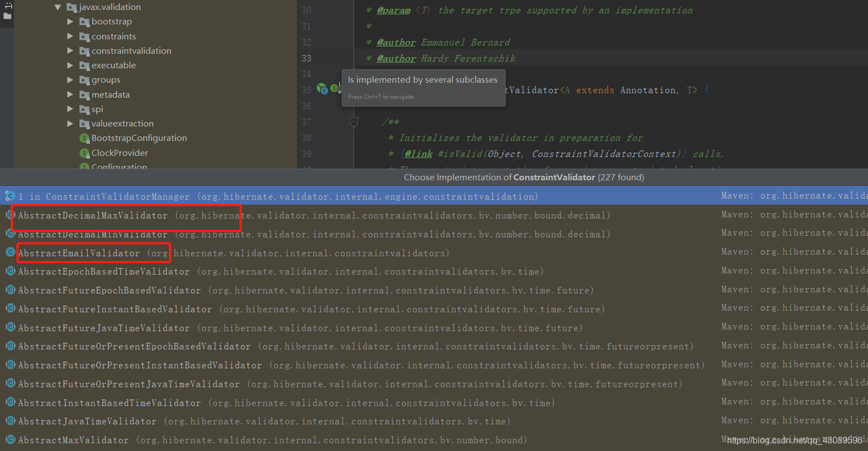868x451 pixels.
Task: Click the @param Javadoc tag on line 30
Action: (393, 11)
